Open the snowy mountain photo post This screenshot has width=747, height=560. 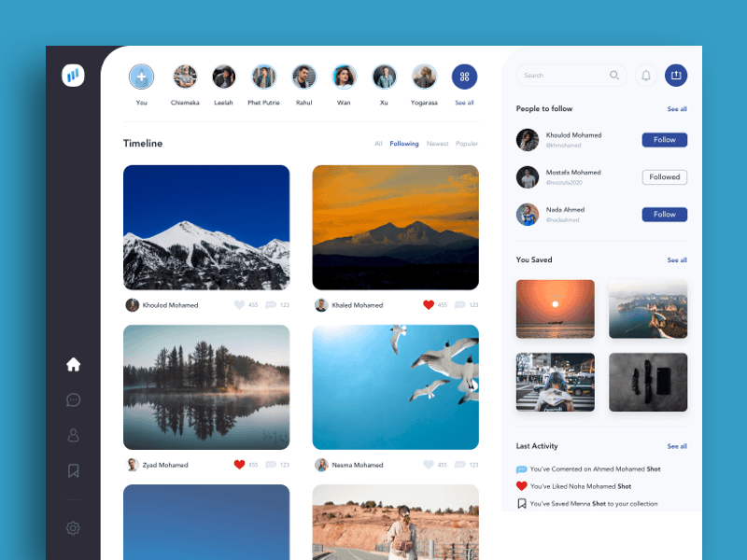206,227
